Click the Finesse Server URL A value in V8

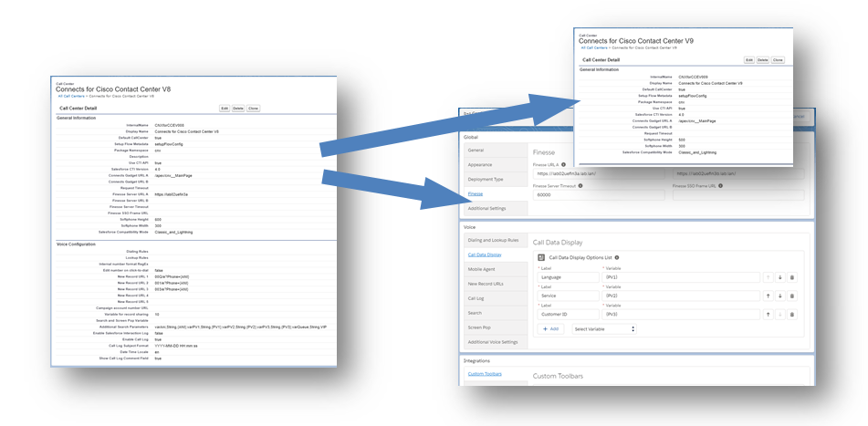click(x=169, y=194)
